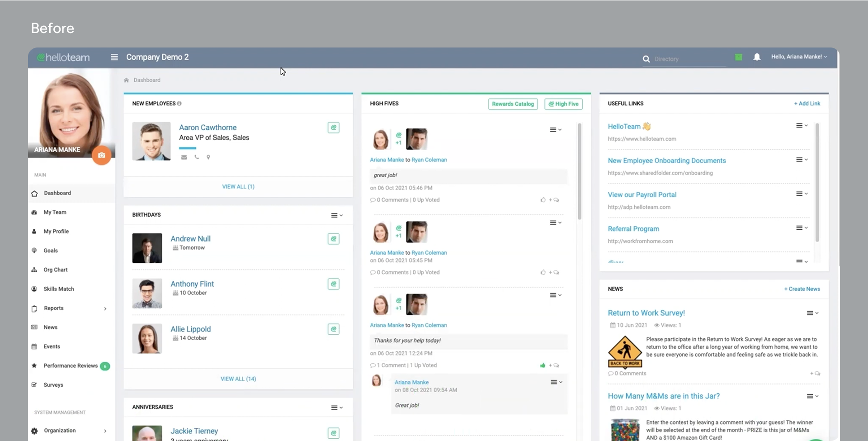Image resolution: width=868 pixels, height=441 pixels.
Task: Click High Fives panel scrollbar
Action: pos(579,171)
